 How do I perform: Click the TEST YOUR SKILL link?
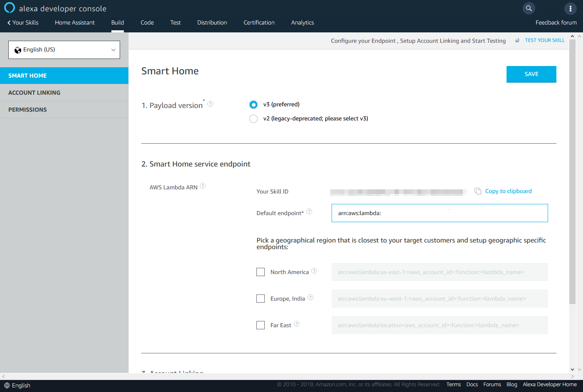[x=545, y=40]
